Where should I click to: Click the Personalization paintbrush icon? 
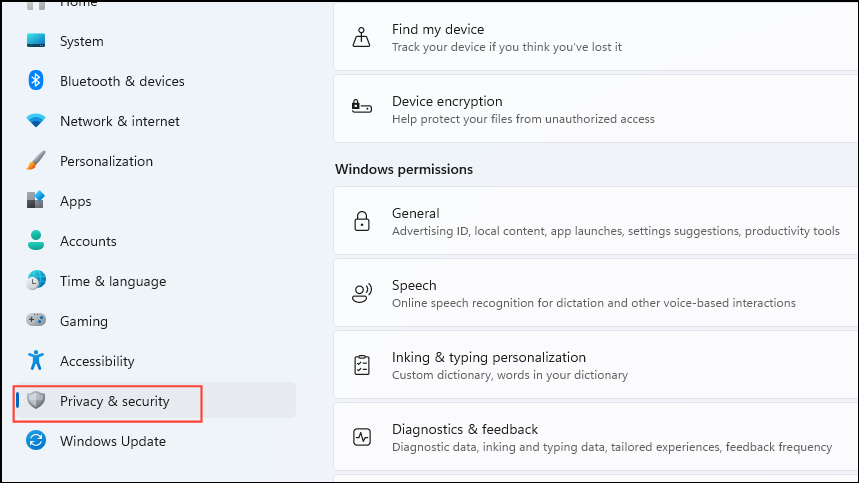pos(36,160)
